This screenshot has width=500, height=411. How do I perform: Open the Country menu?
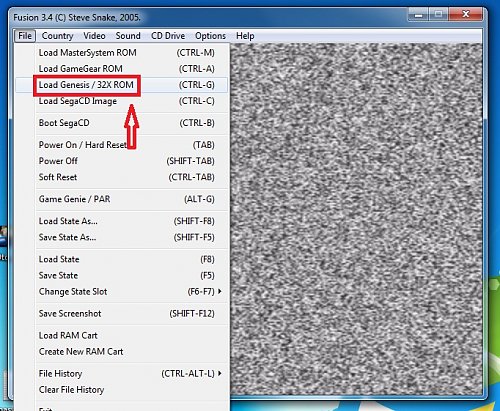57,36
